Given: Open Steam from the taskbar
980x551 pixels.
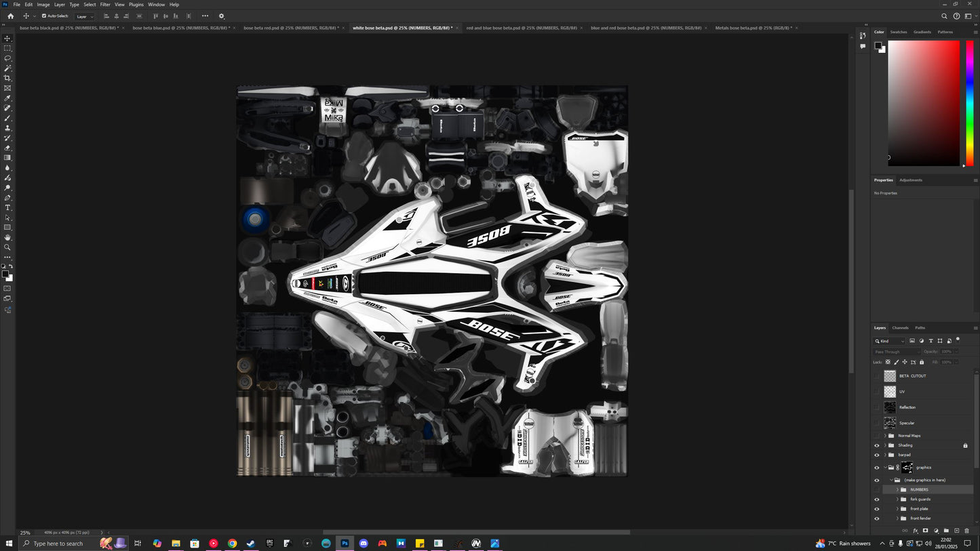Looking at the screenshot, I should point(250,544).
